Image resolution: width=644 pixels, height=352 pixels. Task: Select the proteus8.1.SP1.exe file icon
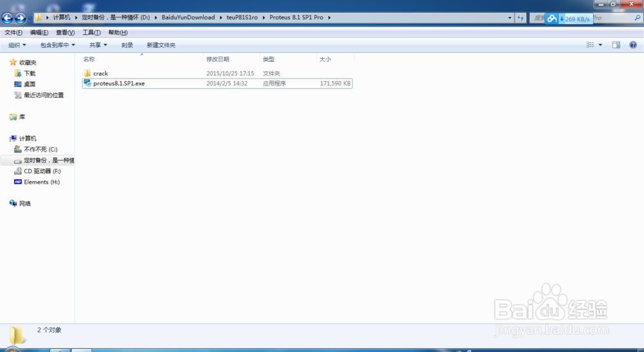[87, 83]
